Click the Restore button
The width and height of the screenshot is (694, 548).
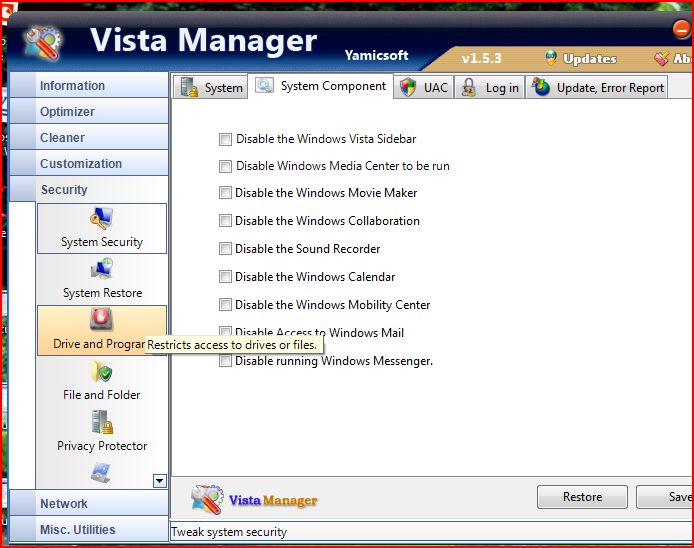[582, 497]
